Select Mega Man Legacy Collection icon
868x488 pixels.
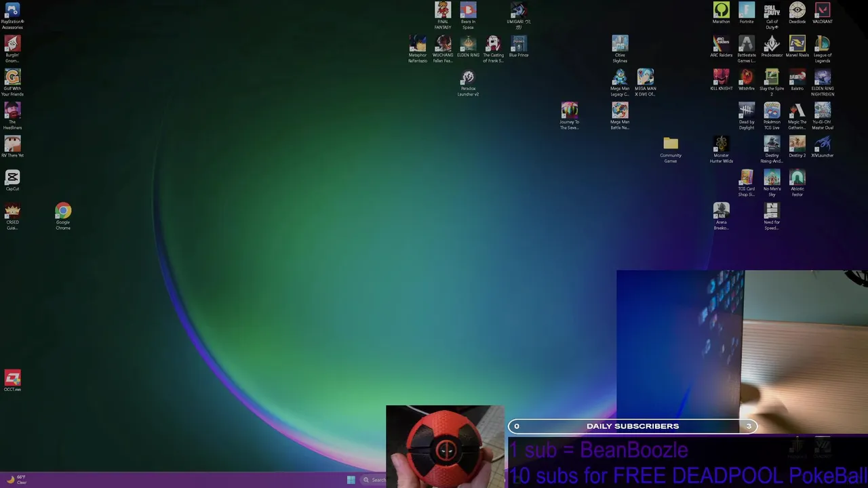(620, 83)
